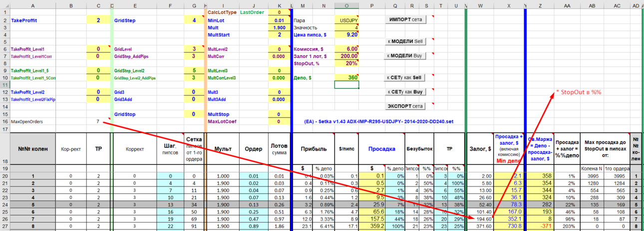The width and height of the screenshot is (644, 231).
Task: Click row header 24
Action: (x=5, y=204)
